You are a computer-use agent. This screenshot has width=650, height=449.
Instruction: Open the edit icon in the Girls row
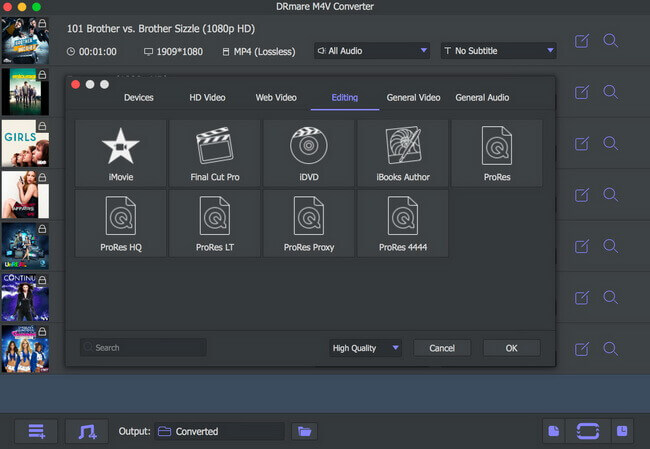pyautogui.click(x=582, y=143)
